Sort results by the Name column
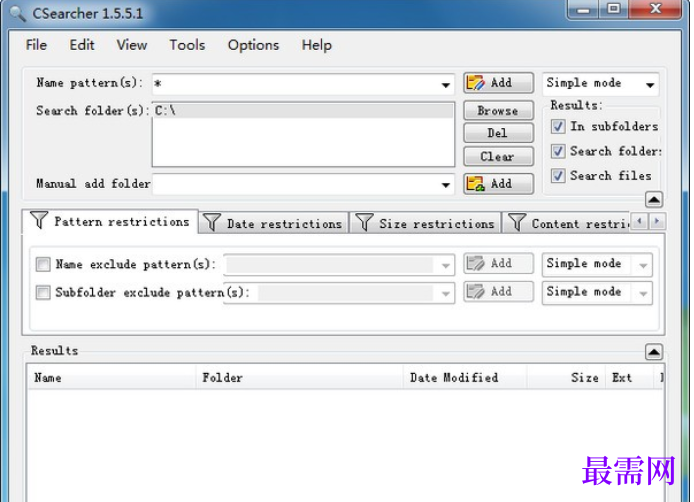The width and height of the screenshot is (694, 502). (112, 378)
